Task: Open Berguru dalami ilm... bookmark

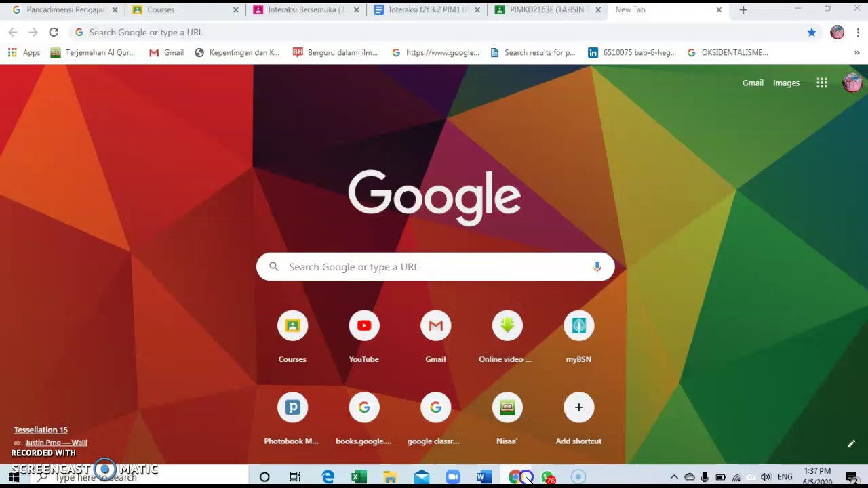Action: point(335,52)
